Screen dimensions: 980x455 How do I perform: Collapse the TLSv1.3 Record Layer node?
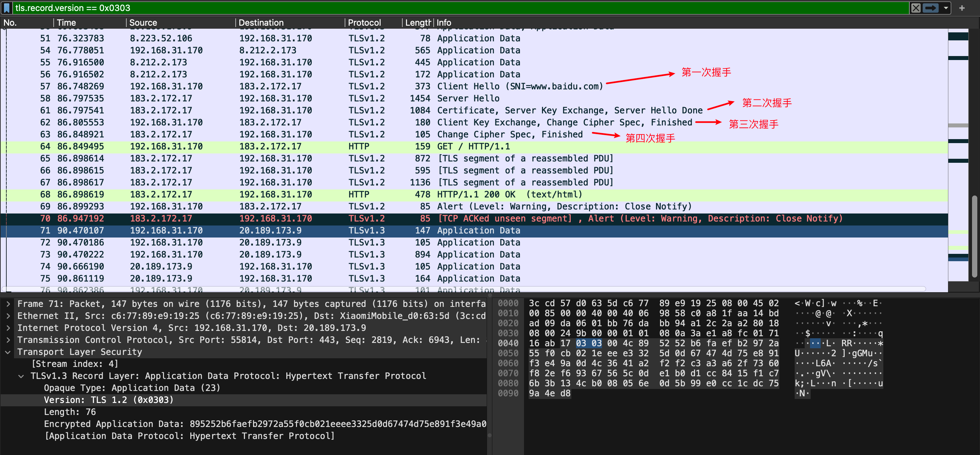21,376
